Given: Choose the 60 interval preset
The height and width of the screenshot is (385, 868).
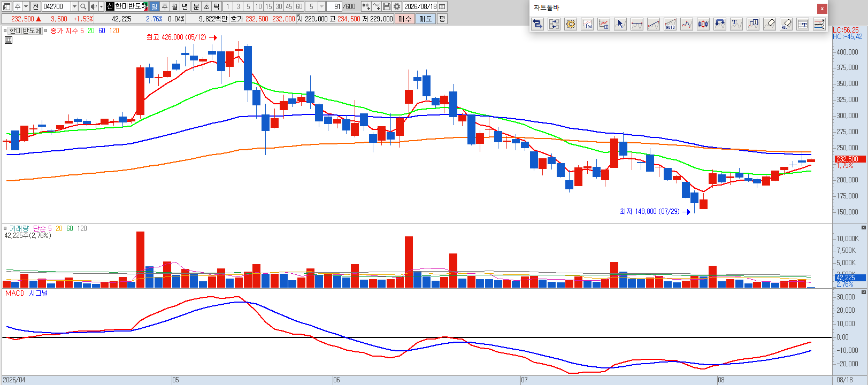Looking at the screenshot, I should click(x=299, y=6).
